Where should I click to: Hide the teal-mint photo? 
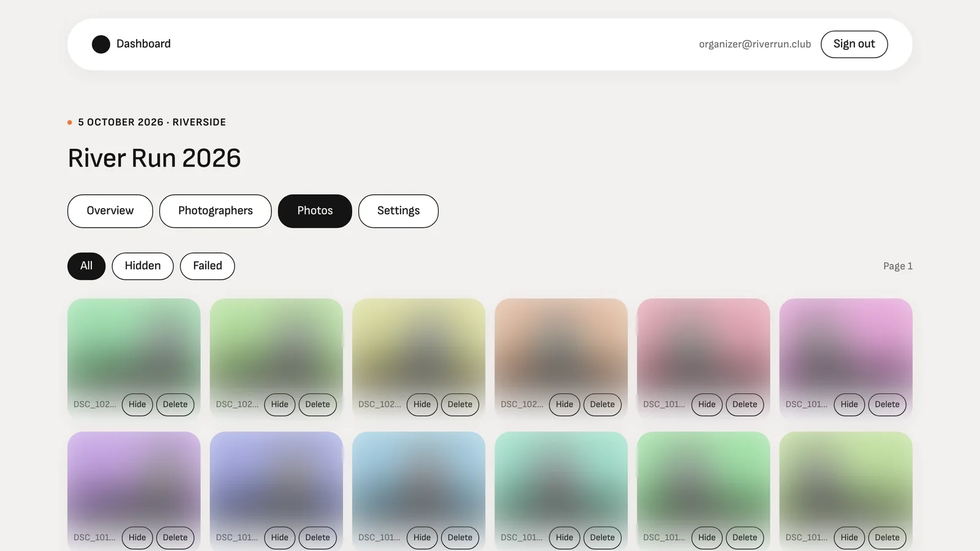tap(564, 538)
